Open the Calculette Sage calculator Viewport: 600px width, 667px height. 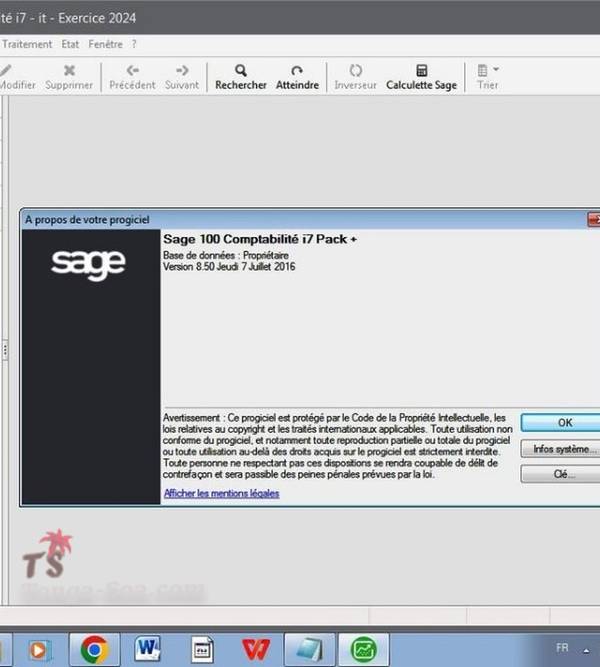click(x=421, y=71)
